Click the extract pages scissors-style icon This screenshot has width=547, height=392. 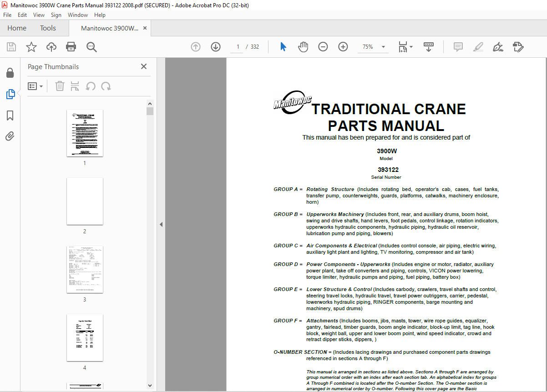(x=75, y=86)
